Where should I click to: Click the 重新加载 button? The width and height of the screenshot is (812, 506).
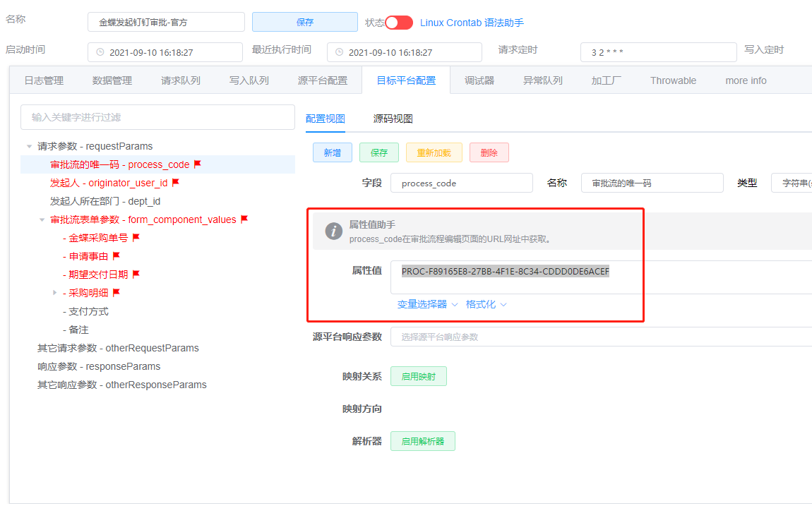[x=434, y=152]
